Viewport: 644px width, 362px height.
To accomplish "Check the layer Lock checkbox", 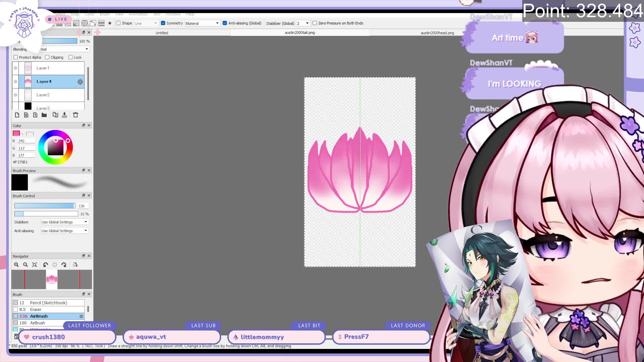I will click(x=71, y=57).
